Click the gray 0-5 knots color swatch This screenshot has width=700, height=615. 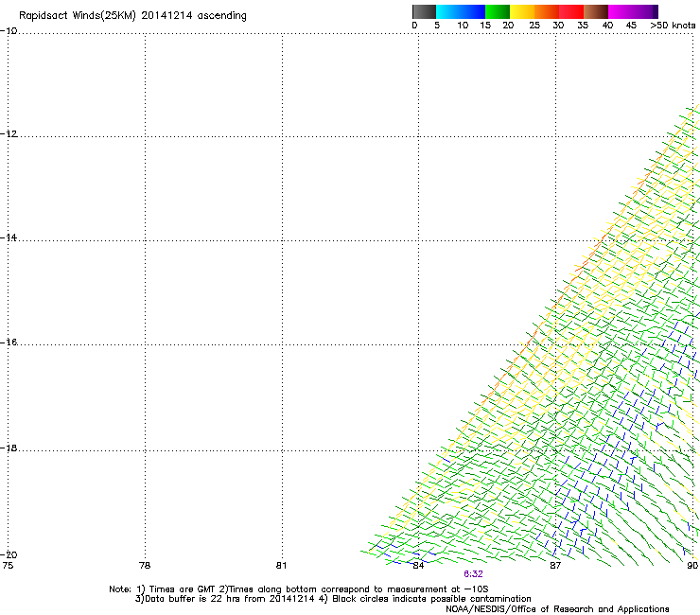424,11
